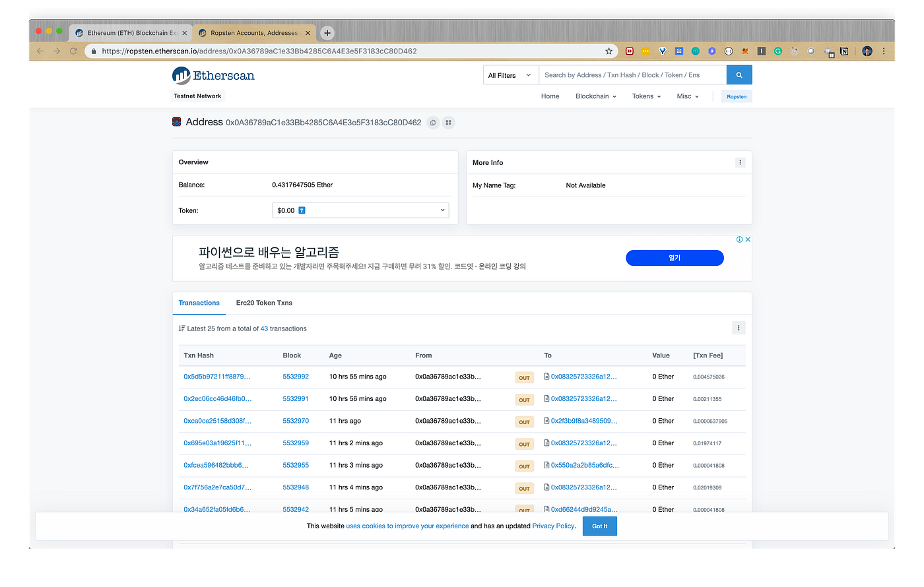Click the Etherscan logo

pyautogui.click(x=213, y=76)
